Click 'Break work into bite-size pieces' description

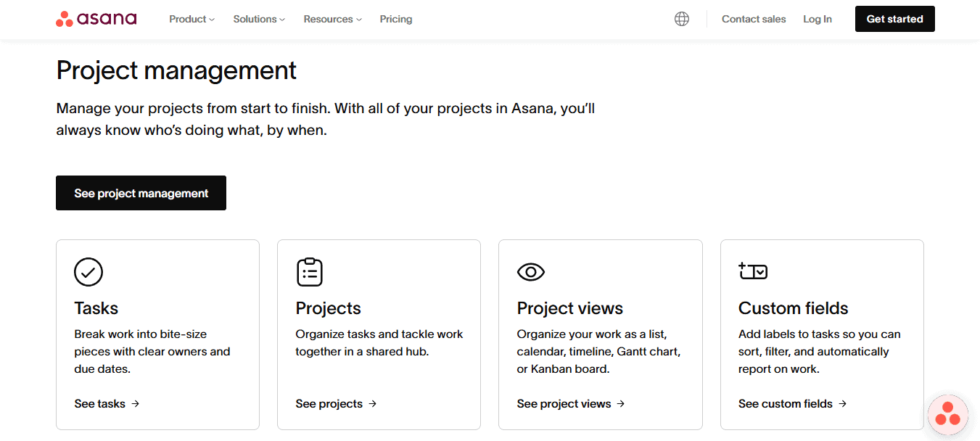pos(152,352)
